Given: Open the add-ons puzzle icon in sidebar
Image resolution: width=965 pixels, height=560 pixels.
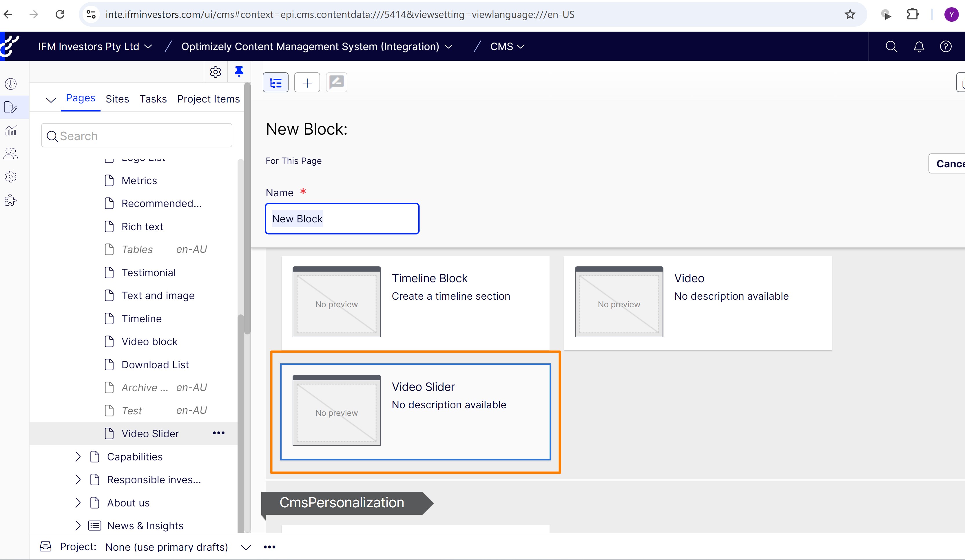Looking at the screenshot, I should point(11,200).
